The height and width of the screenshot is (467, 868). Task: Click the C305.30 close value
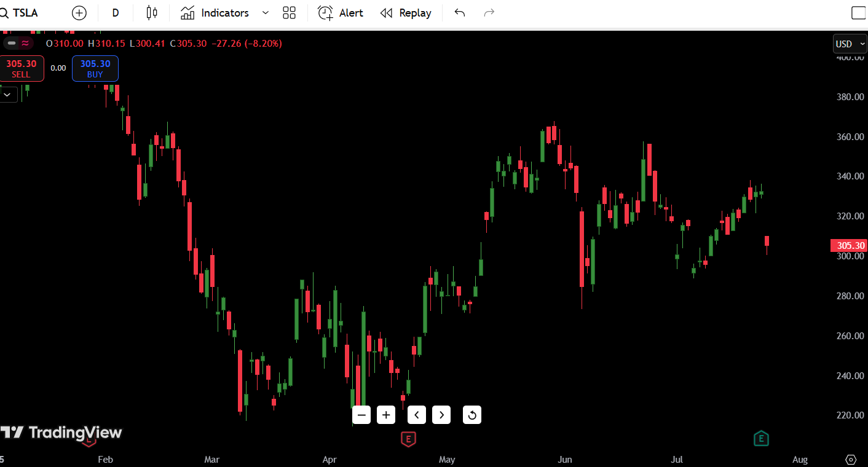coord(188,44)
